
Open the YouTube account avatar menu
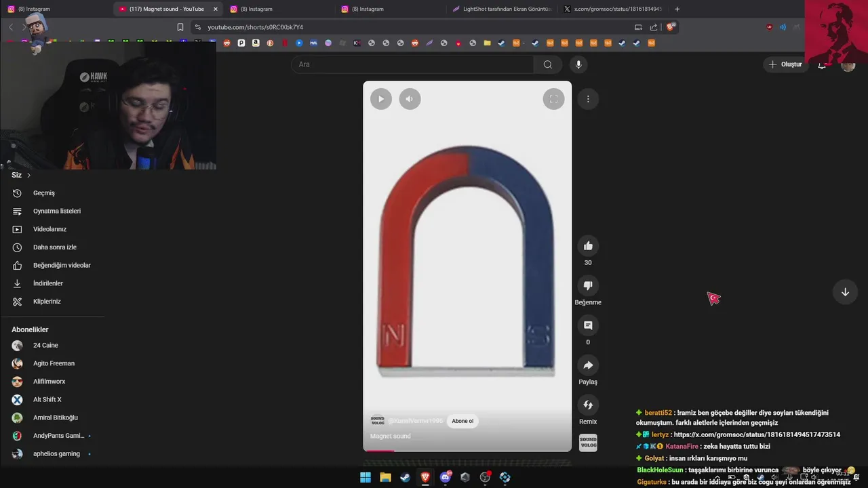[x=848, y=64]
